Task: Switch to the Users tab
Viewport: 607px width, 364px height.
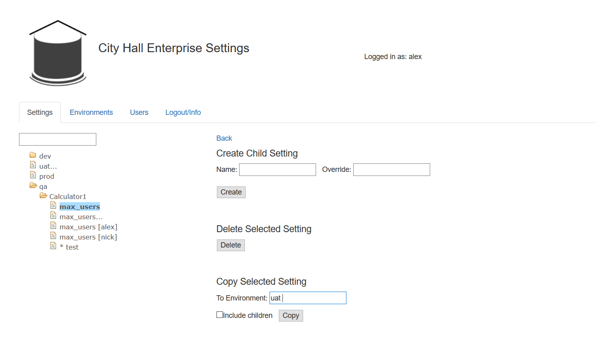Action: (x=139, y=112)
